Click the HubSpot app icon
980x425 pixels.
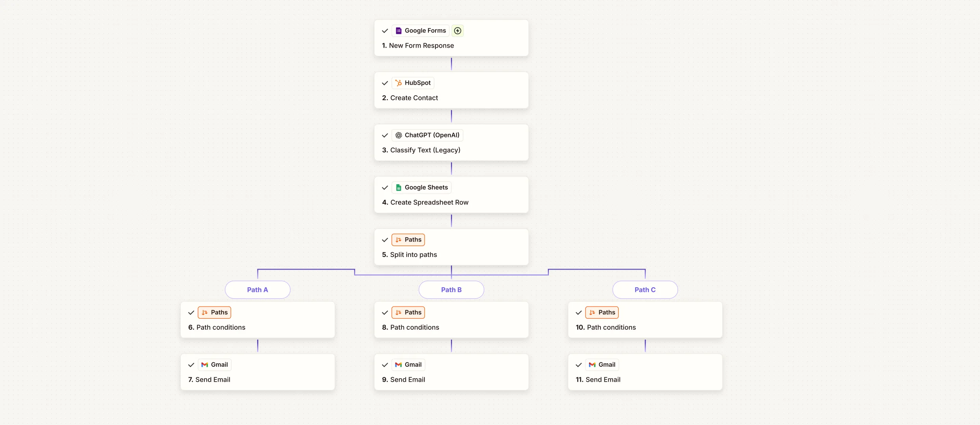pyautogui.click(x=398, y=83)
